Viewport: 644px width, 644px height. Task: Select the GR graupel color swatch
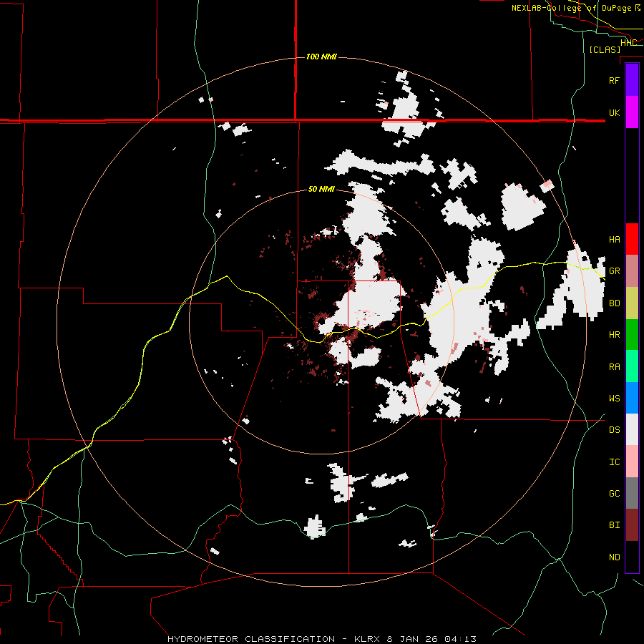click(632, 270)
